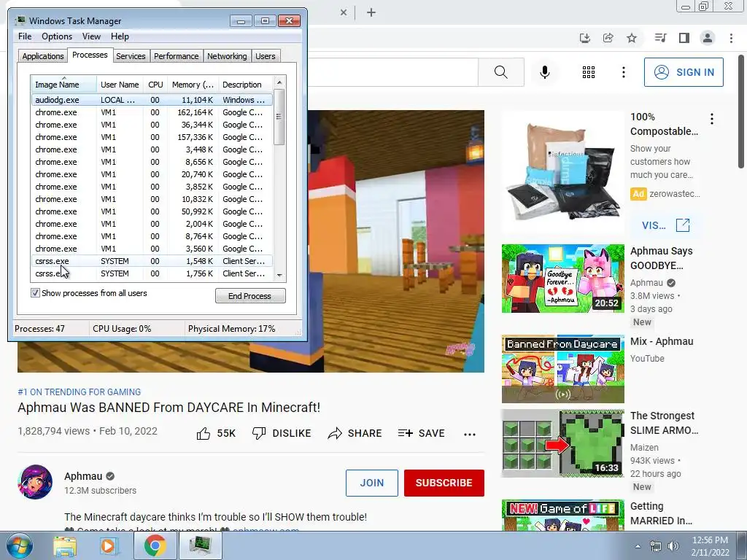Toggle Show processes from all users checkbox
The width and height of the screenshot is (747, 560).
click(35, 293)
